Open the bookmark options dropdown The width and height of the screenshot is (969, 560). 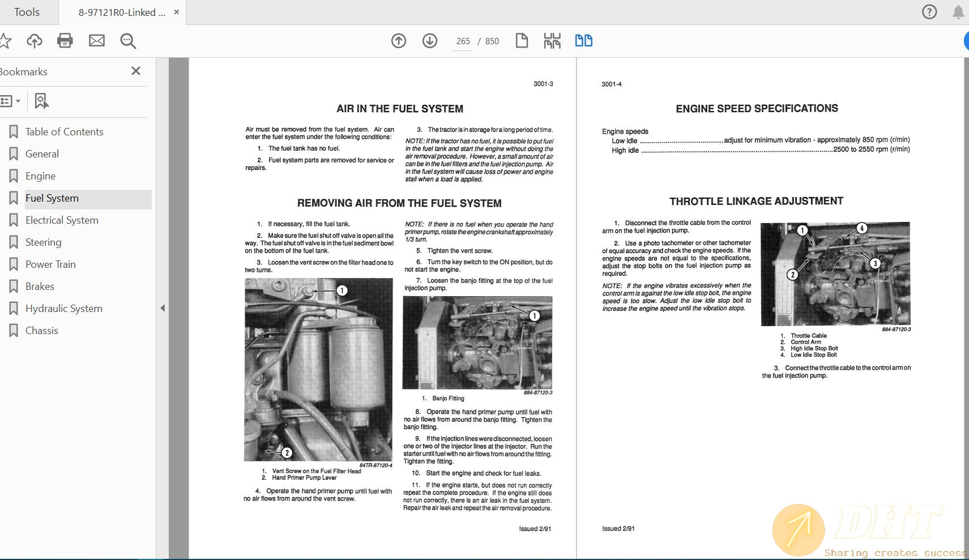(11, 101)
